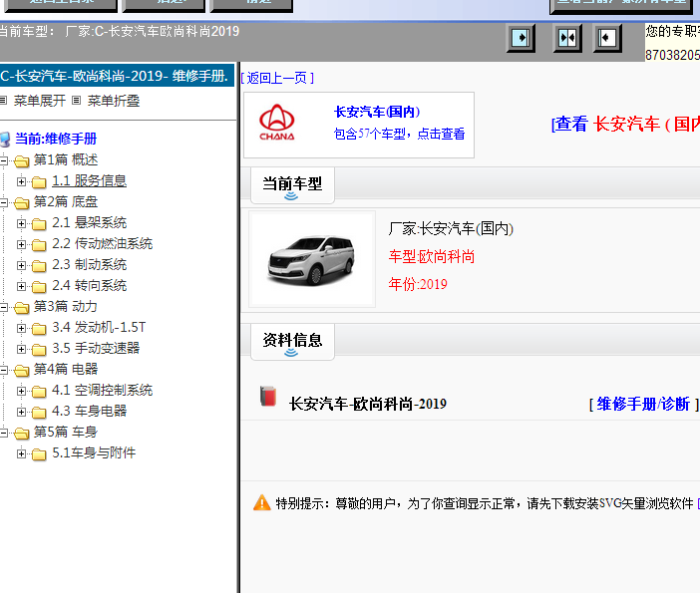
Task: Select 3.4 发动机-1.5T in the tree
Action: coord(99,327)
